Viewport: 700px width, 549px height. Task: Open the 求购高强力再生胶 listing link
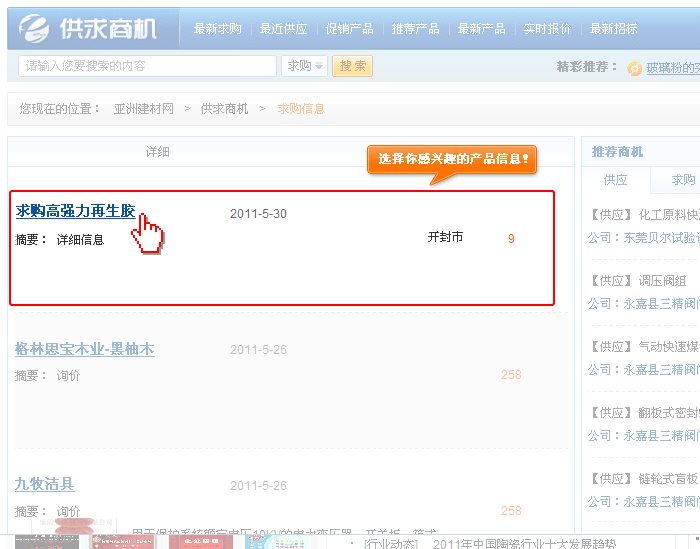coord(75,212)
